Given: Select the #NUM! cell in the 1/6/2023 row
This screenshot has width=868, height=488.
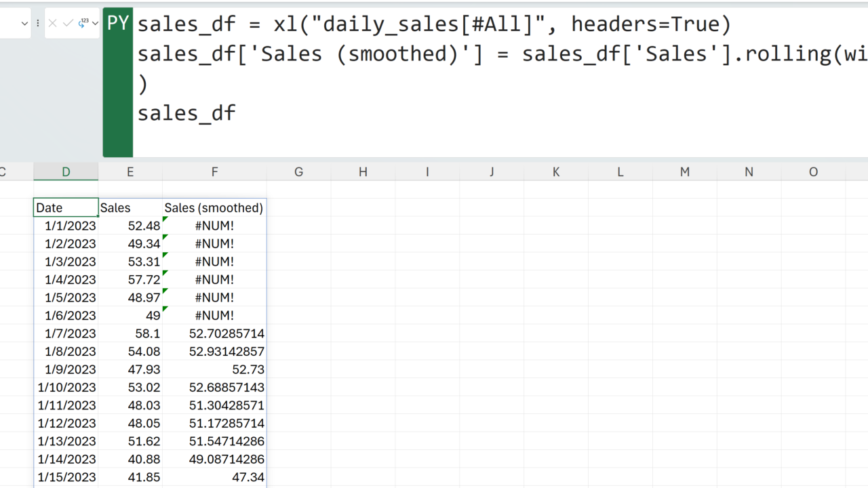Looking at the screenshot, I should coord(214,316).
